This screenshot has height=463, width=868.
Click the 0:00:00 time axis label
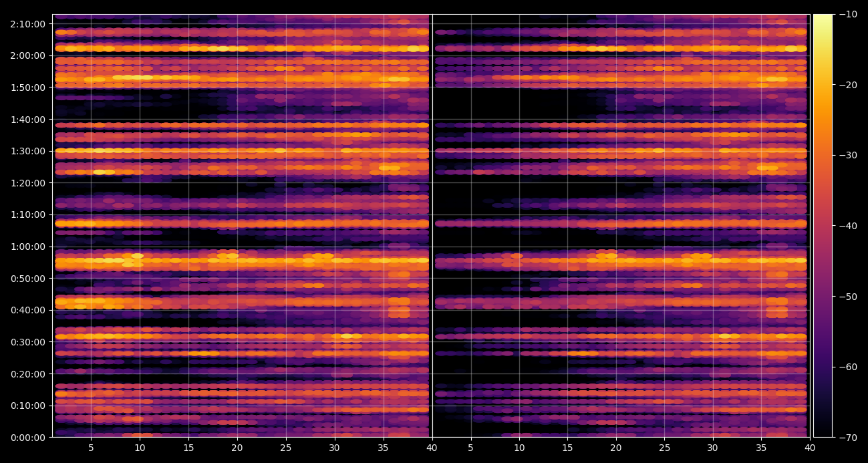pos(28,438)
